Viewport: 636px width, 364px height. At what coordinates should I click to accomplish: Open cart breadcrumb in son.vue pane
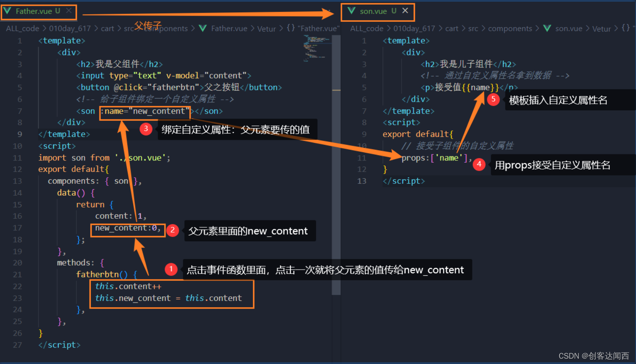click(x=452, y=28)
